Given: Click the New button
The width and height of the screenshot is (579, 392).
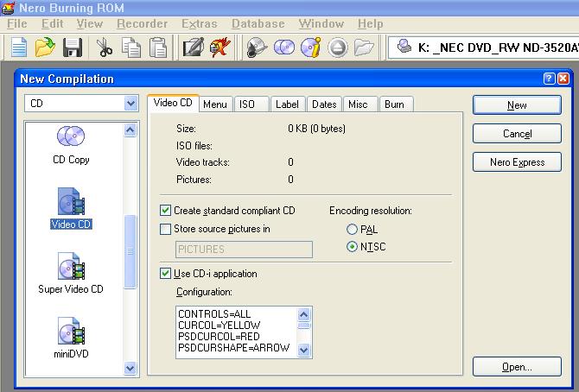Looking at the screenshot, I should point(517,105).
